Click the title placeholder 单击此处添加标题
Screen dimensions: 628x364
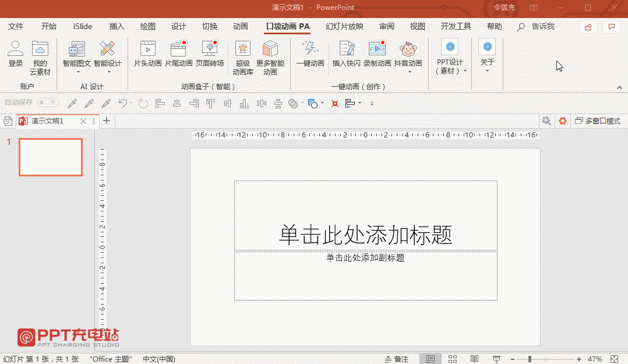pyautogui.click(x=366, y=234)
